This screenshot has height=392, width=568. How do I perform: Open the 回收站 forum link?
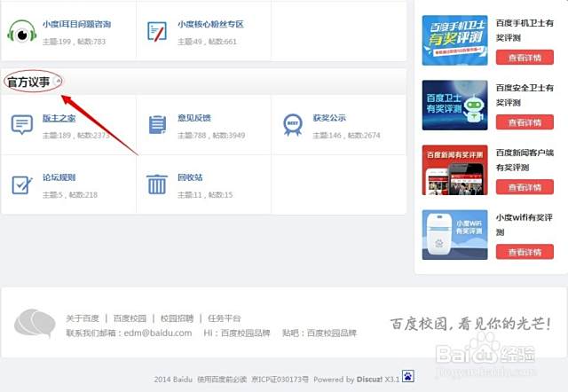click(190, 177)
